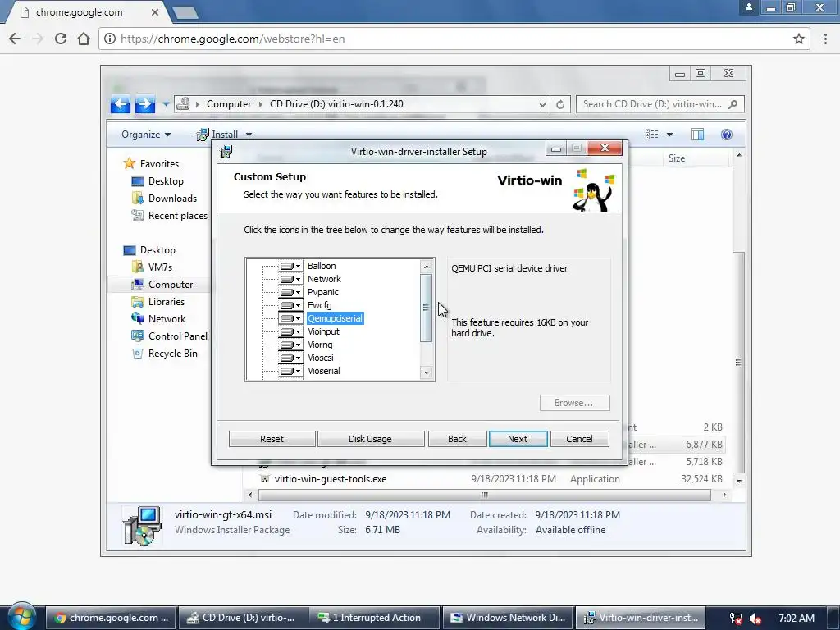This screenshot has height=630, width=840.
Task: Cancel the Virtio-win setup
Action: 580,439
